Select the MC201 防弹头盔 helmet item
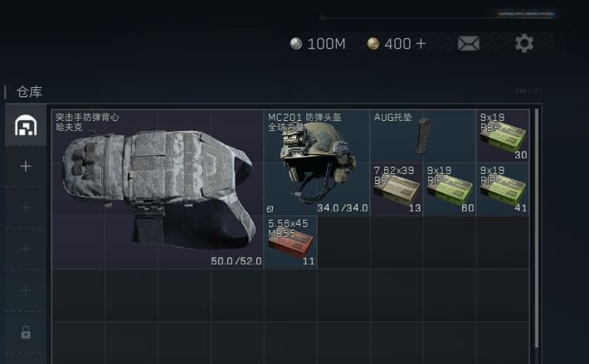Image resolution: width=589 pixels, height=364 pixels. coord(317,163)
